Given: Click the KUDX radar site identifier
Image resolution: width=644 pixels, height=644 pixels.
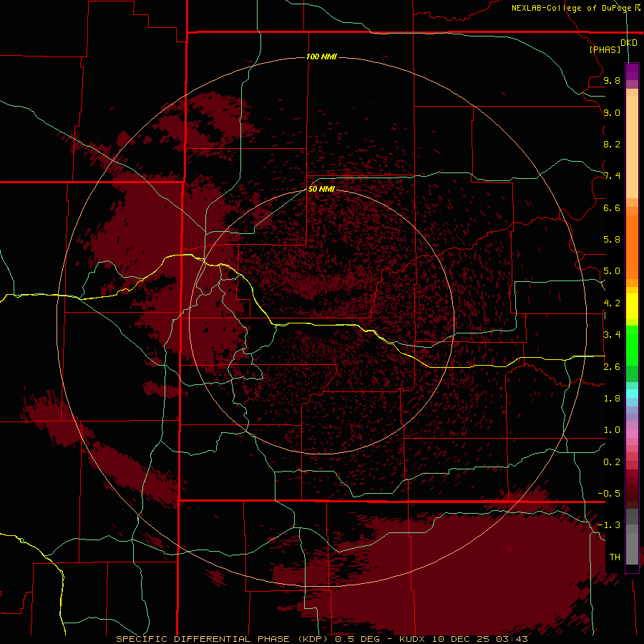Looking at the screenshot, I should (x=413, y=639).
